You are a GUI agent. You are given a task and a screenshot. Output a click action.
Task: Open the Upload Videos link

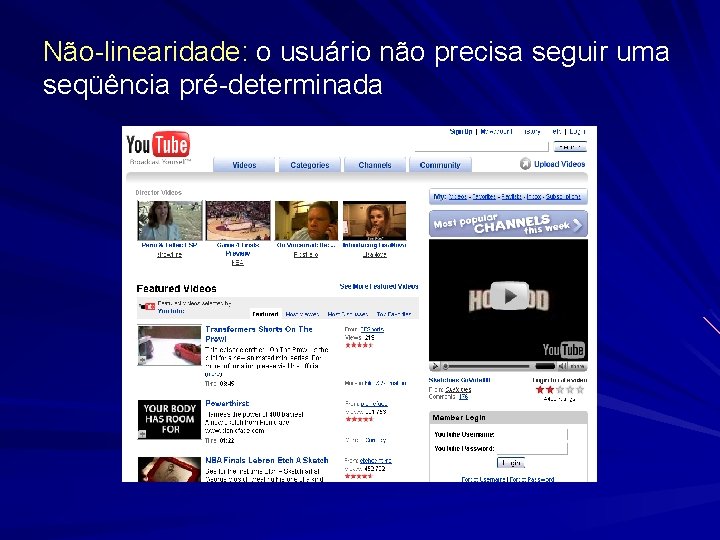559,164
